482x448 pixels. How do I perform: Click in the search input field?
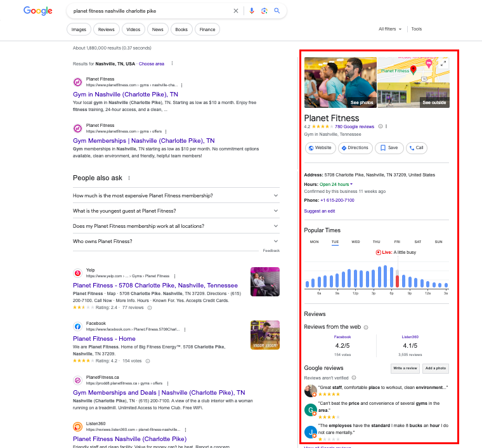pyautogui.click(x=151, y=11)
